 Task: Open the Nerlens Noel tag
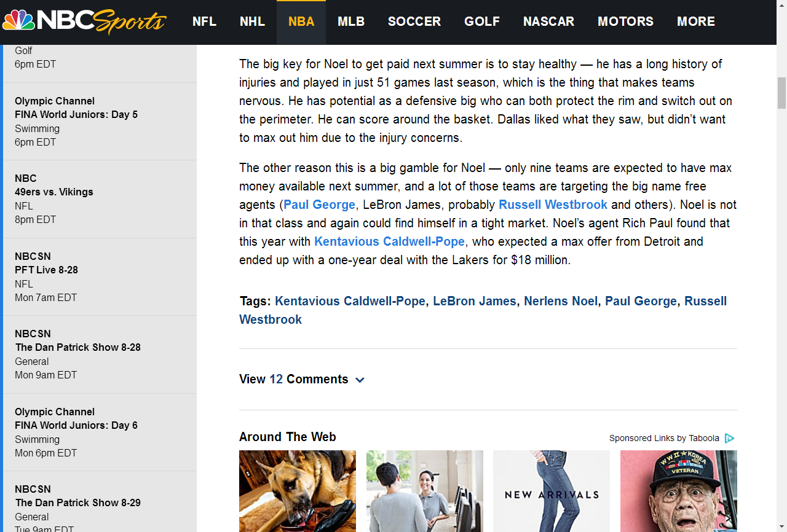[561, 301]
